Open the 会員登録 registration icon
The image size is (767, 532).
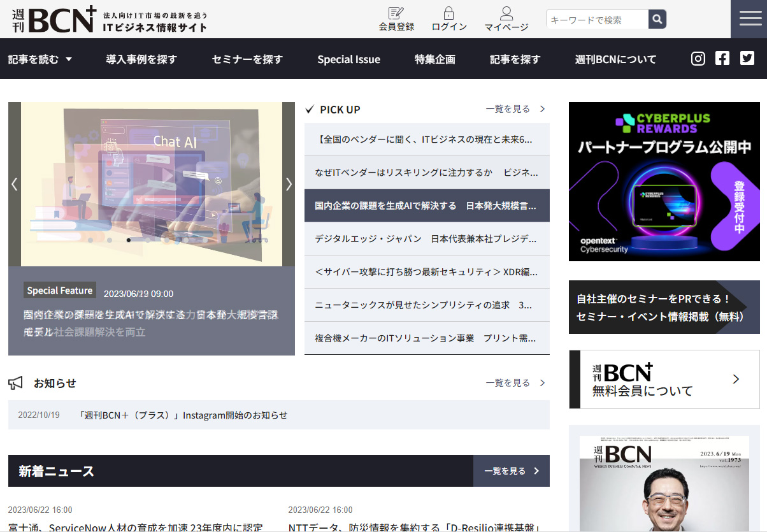(396, 18)
